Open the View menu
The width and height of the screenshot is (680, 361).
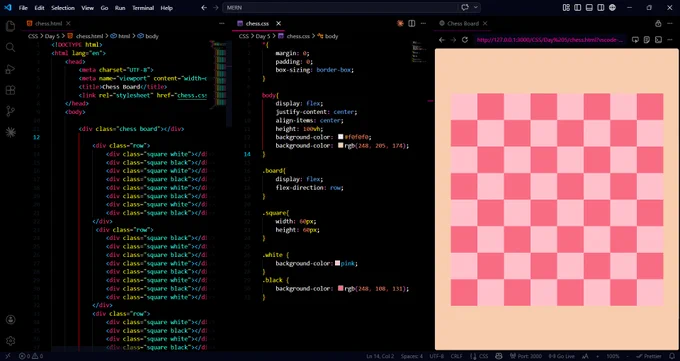tap(87, 8)
